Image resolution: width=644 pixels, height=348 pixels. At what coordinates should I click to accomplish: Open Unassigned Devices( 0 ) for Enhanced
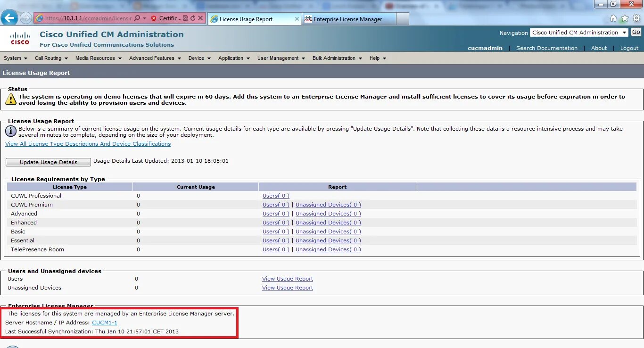pos(328,223)
